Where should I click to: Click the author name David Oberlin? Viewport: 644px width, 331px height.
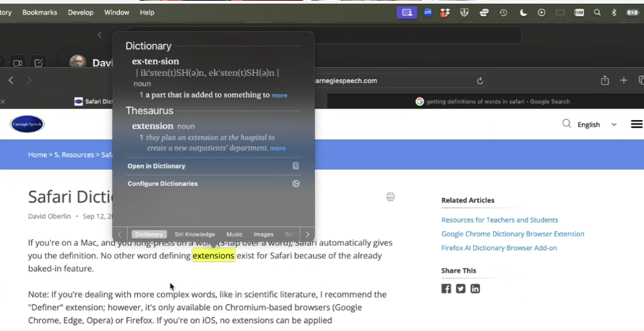49,216
